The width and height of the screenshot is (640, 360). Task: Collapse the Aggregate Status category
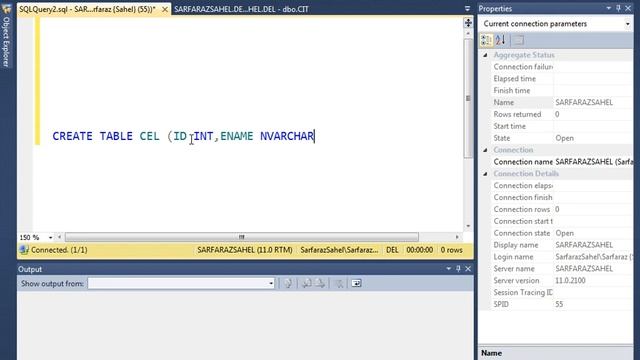point(485,55)
